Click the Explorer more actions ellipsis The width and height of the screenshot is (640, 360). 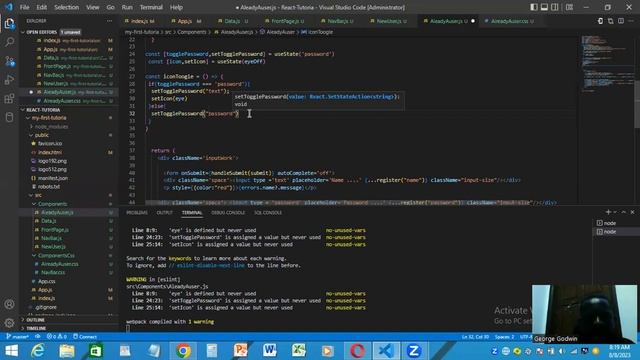109,21
